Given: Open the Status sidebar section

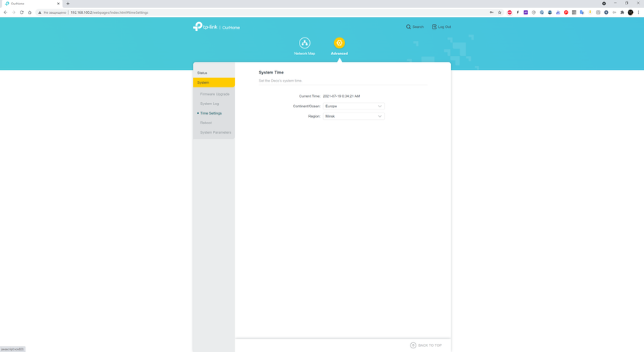Looking at the screenshot, I should (203, 73).
